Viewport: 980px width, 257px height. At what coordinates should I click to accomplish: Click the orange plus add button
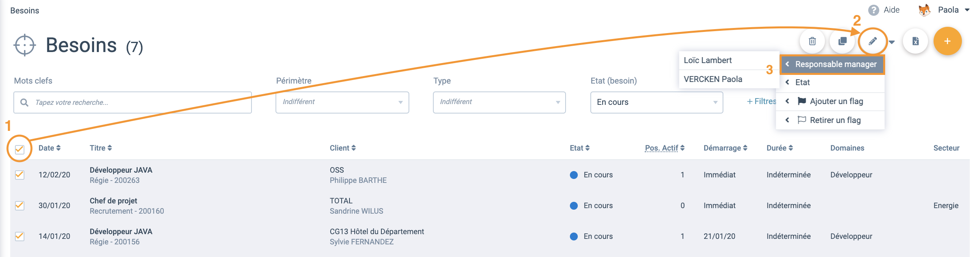(947, 41)
